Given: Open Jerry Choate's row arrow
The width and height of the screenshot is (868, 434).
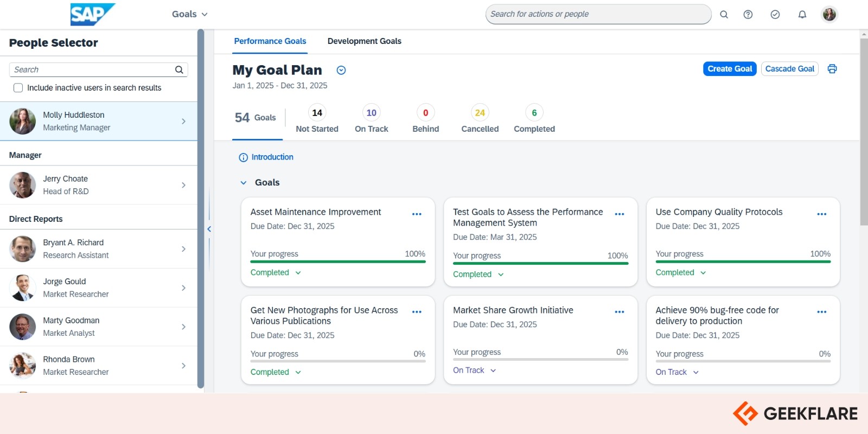Looking at the screenshot, I should pos(183,185).
